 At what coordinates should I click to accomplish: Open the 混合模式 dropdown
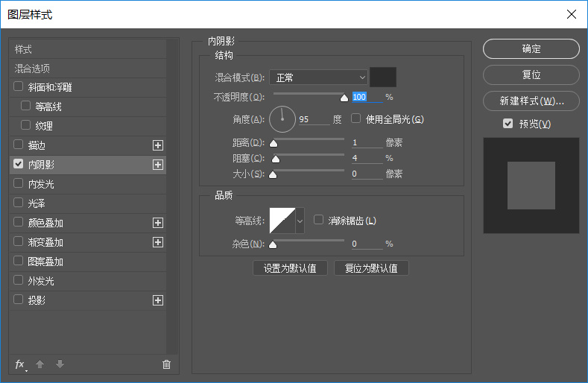click(318, 77)
